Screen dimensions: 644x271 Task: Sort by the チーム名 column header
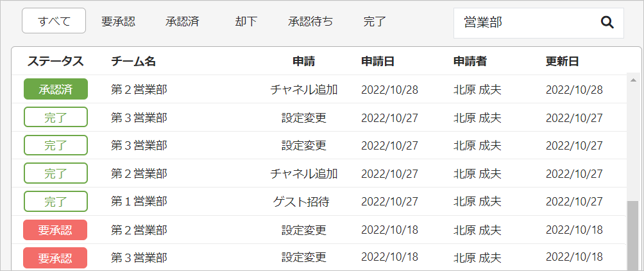[133, 61]
